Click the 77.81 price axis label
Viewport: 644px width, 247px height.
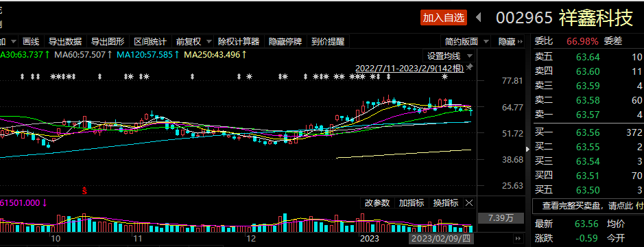click(512, 80)
